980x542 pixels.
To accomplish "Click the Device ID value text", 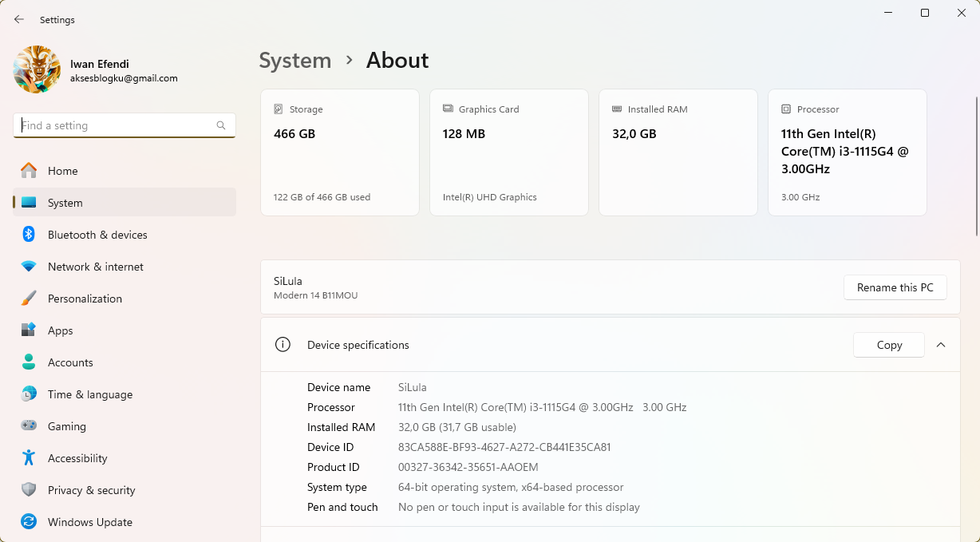I will click(x=504, y=447).
